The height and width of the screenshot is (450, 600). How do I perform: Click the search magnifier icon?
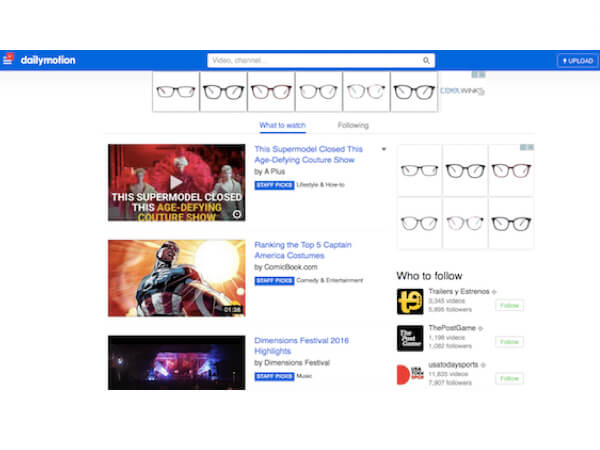[x=427, y=61]
